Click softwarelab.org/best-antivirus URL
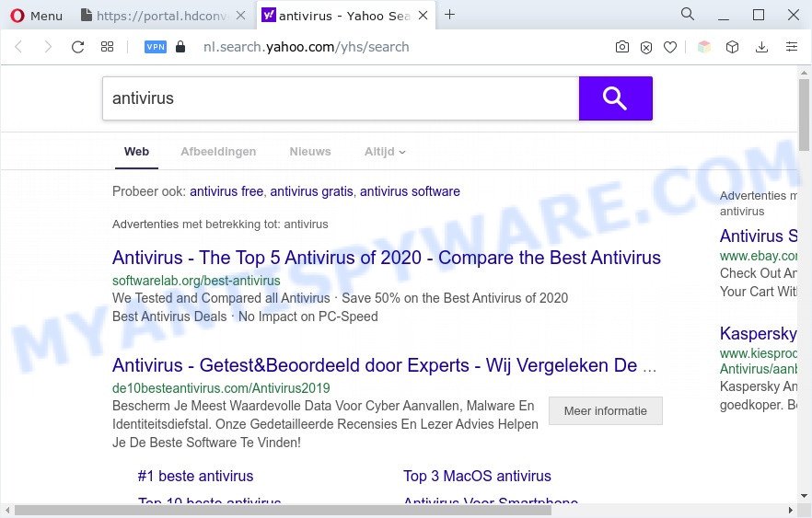This screenshot has width=812, height=518. click(x=196, y=281)
